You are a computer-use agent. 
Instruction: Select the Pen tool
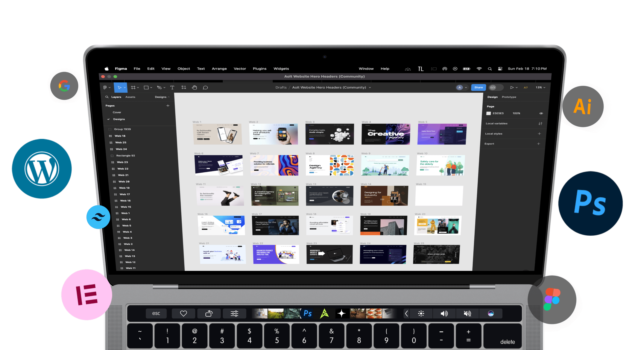pyautogui.click(x=159, y=88)
